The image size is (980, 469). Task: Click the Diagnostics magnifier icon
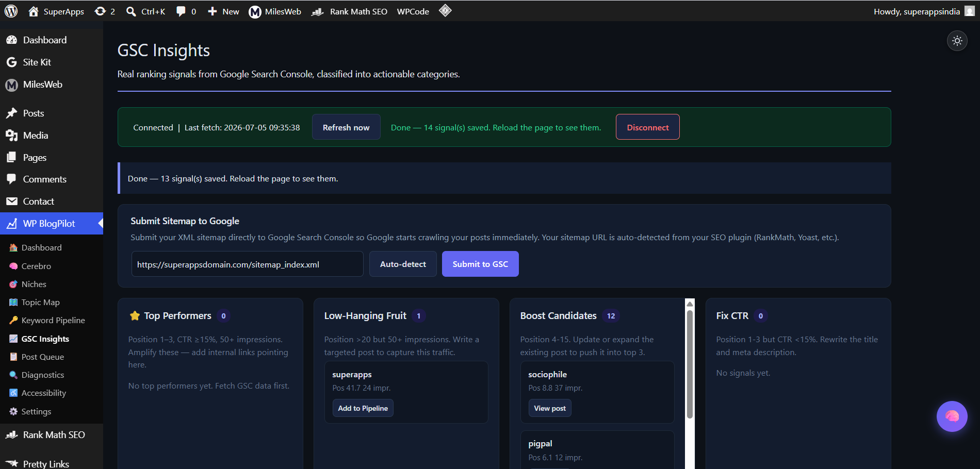tap(13, 375)
